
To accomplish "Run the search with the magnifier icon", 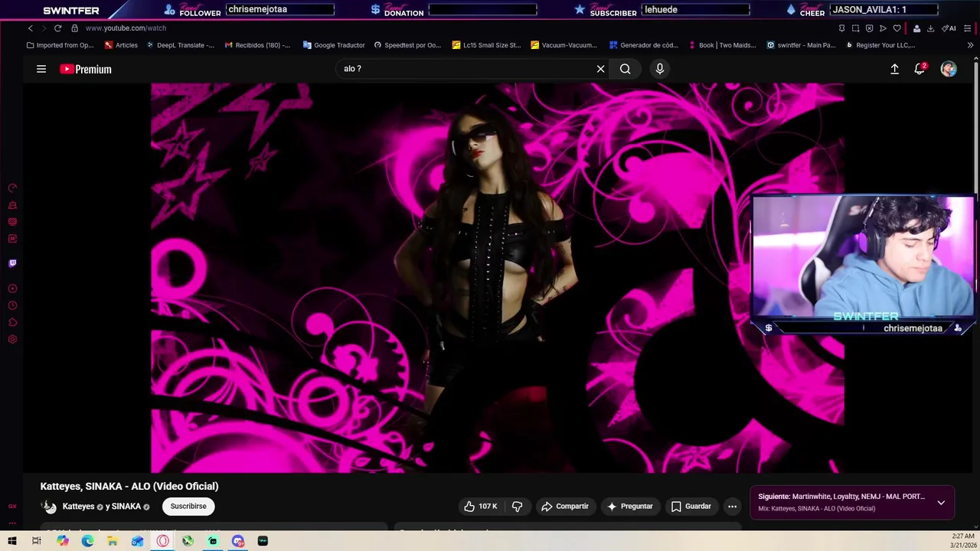I will click(626, 69).
